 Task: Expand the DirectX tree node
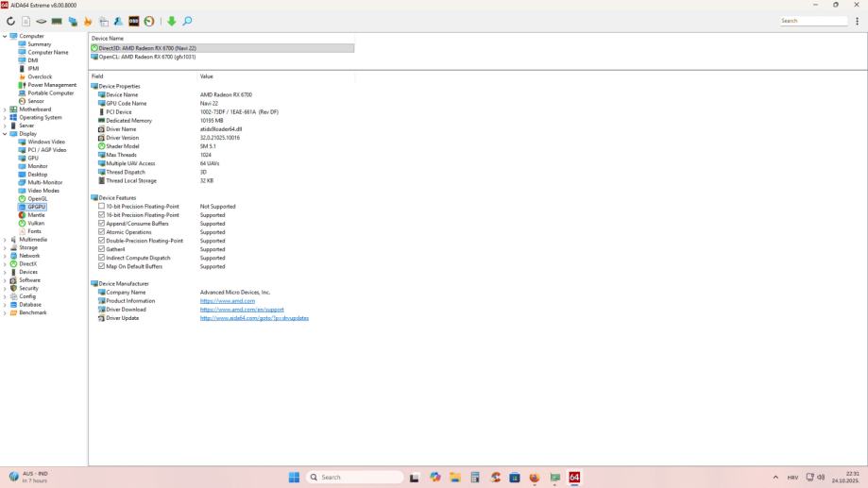[5, 264]
